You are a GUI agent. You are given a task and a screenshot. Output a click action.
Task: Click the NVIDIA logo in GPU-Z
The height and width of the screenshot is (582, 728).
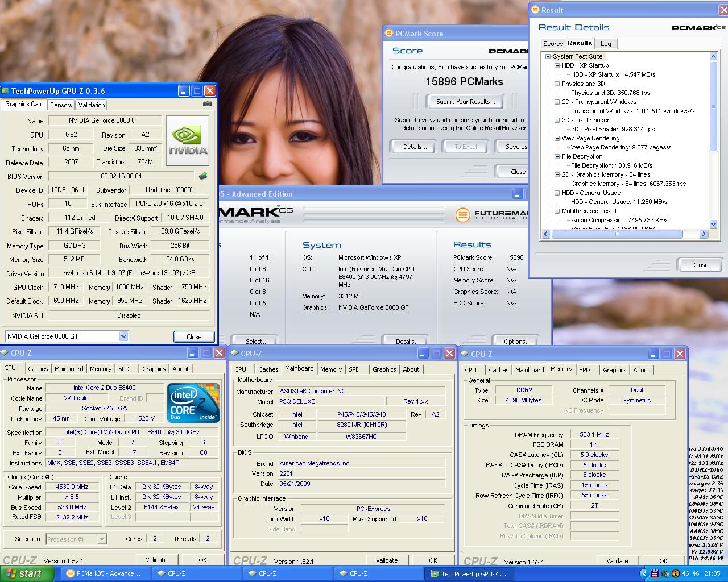click(x=188, y=141)
